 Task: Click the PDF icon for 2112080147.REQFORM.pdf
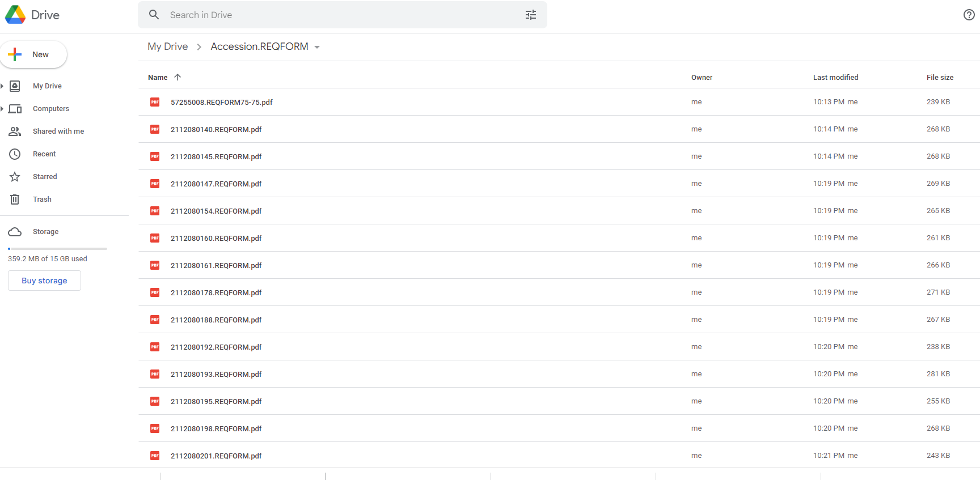pyautogui.click(x=155, y=184)
